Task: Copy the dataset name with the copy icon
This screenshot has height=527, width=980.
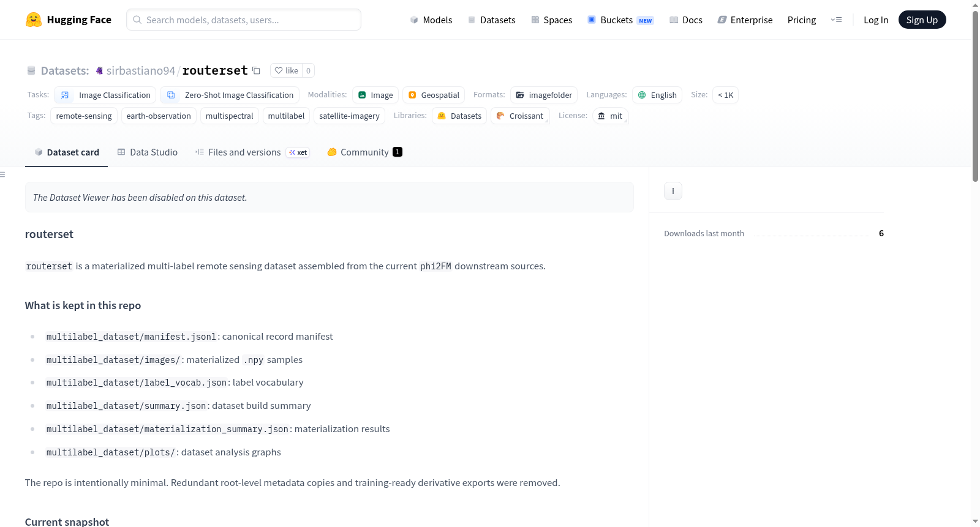Action: [256, 70]
